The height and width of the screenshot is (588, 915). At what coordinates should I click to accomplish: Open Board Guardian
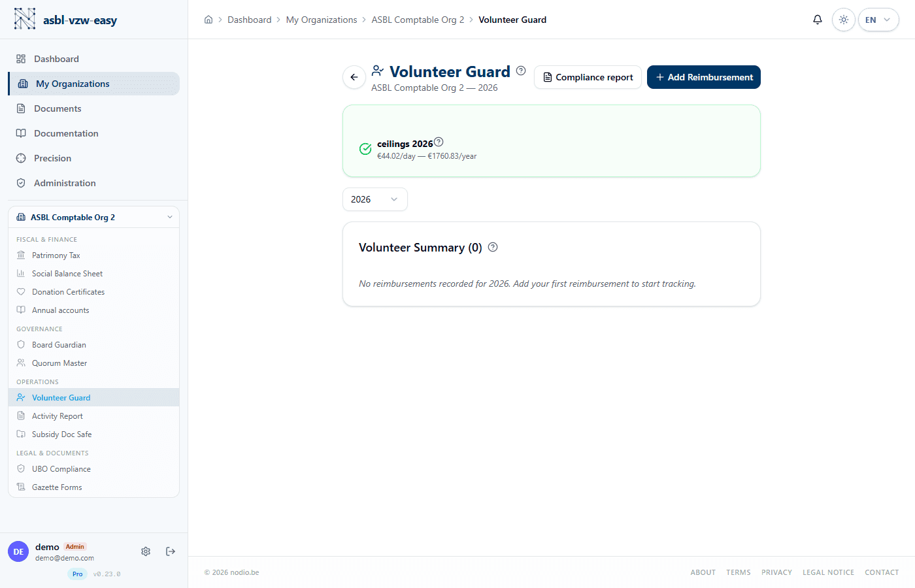coord(93,345)
